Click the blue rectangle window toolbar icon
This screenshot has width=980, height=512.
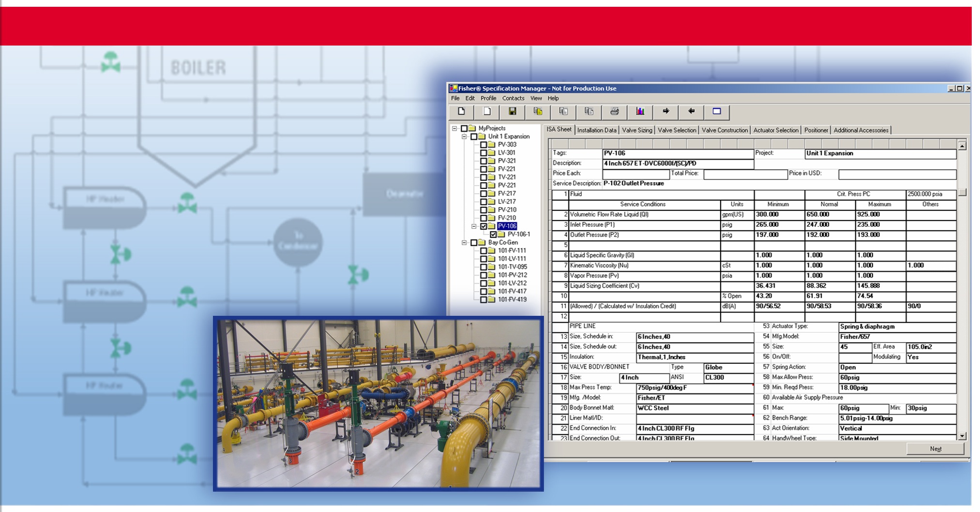point(717,112)
